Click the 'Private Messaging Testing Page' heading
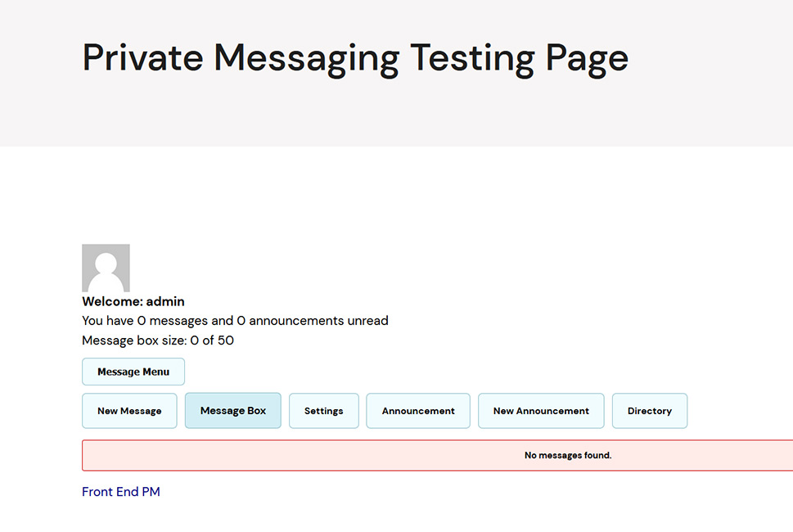793x532 pixels. coord(355,59)
